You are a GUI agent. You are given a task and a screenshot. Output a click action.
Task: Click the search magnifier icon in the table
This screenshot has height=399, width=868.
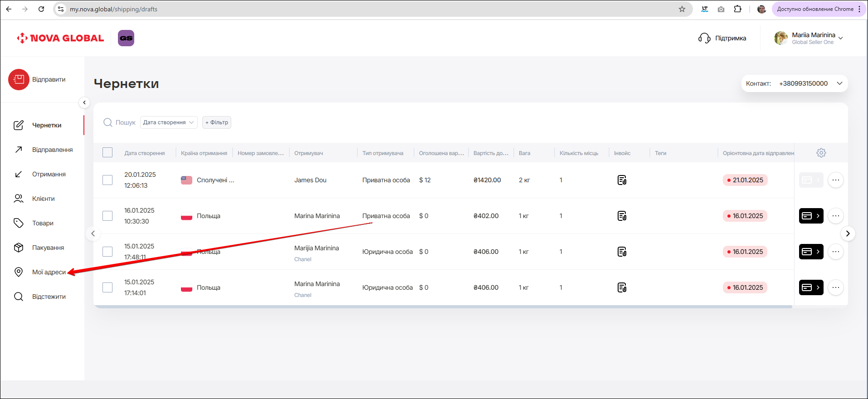pos(108,122)
